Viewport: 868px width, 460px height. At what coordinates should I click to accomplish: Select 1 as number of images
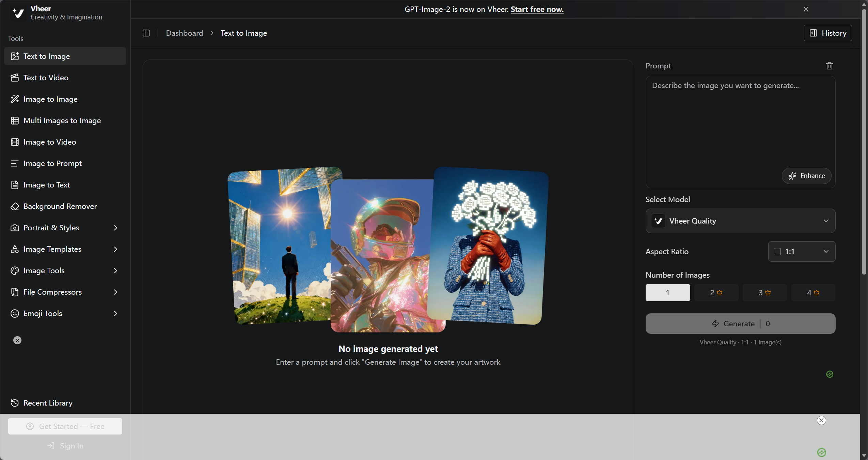[x=667, y=293]
